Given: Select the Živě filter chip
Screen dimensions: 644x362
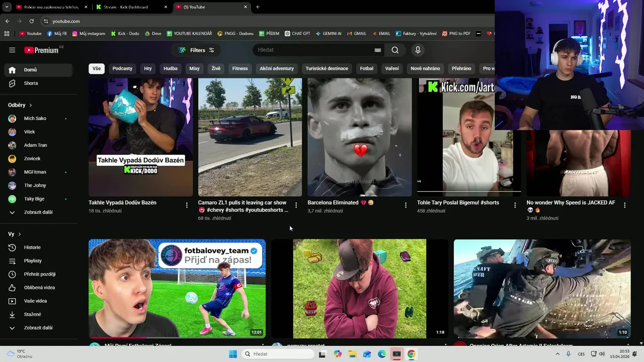Looking at the screenshot, I should click(216, 68).
